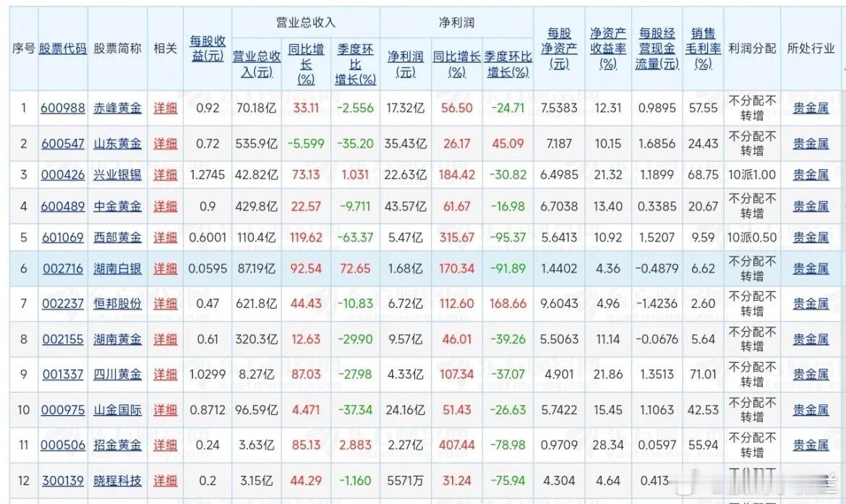This screenshot has height=504, width=846.
Task: Open stock code link 601069
Action: coord(63,237)
